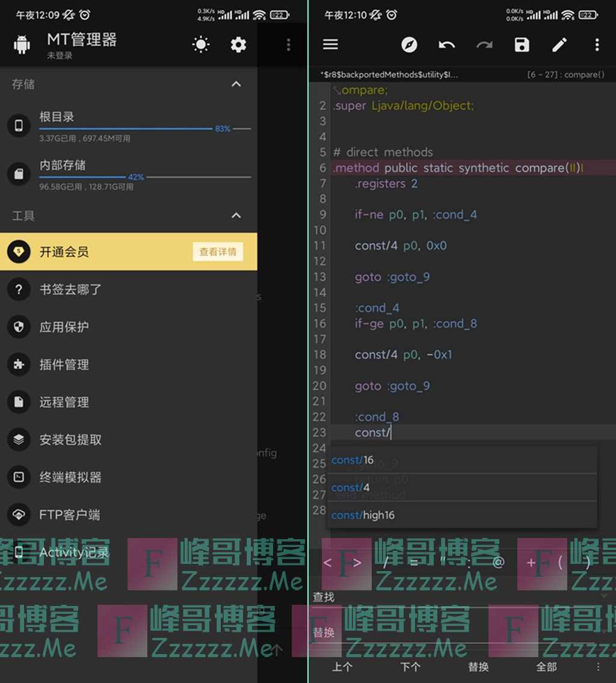616x683 pixels.
Task: Click the 根目录 83% usage bar
Action: [x=145, y=129]
